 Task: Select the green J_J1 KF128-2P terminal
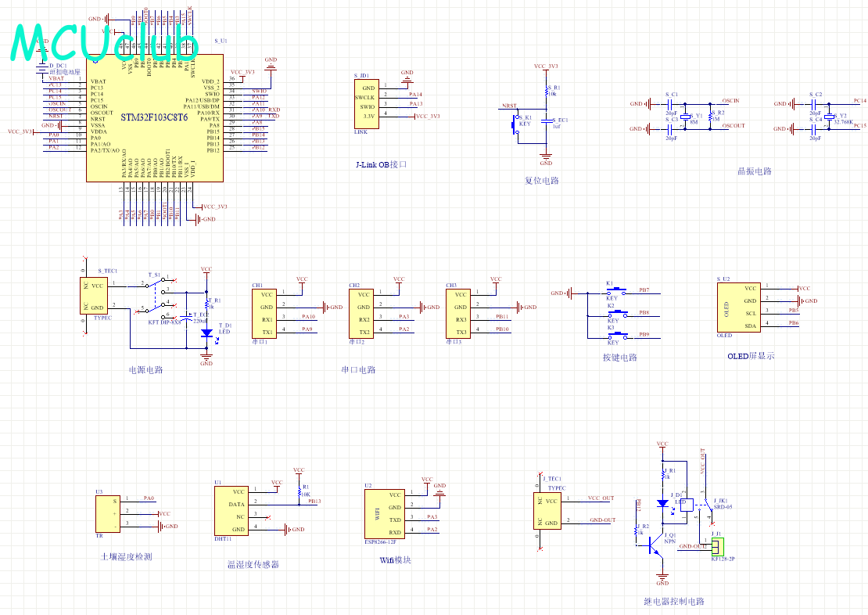tap(717, 547)
